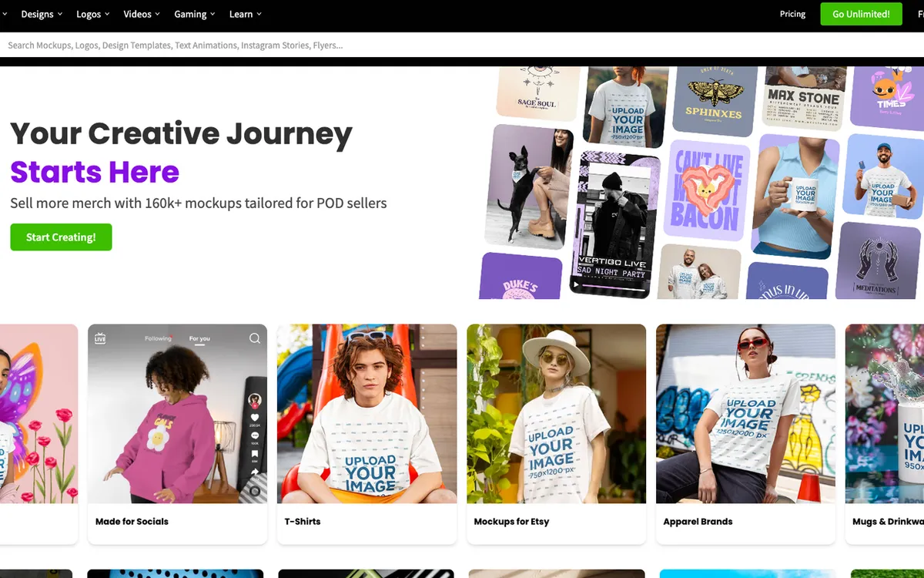Viewport: 924px width, 578px height.
Task: Expand the Gaming menu
Action: pyautogui.click(x=195, y=14)
